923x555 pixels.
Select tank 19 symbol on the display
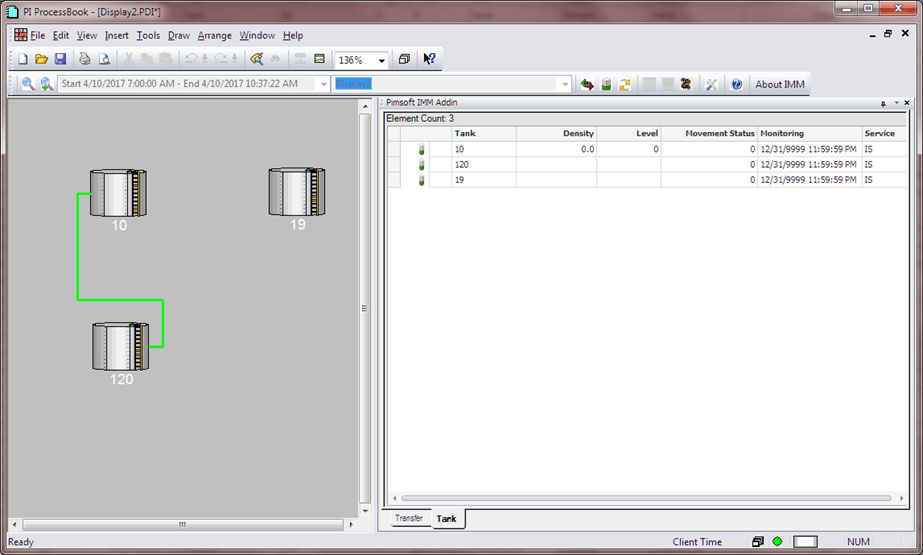pos(297,193)
